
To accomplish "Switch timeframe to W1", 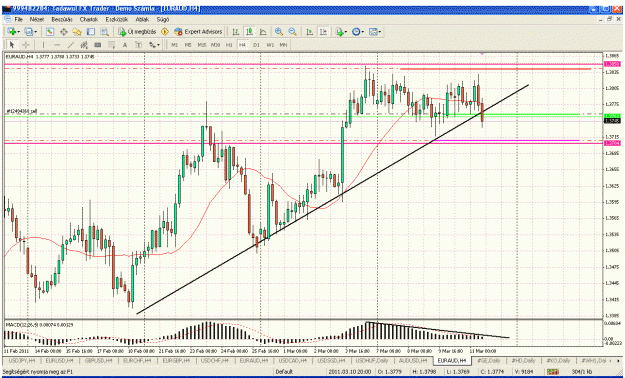I will tap(270, 45).
